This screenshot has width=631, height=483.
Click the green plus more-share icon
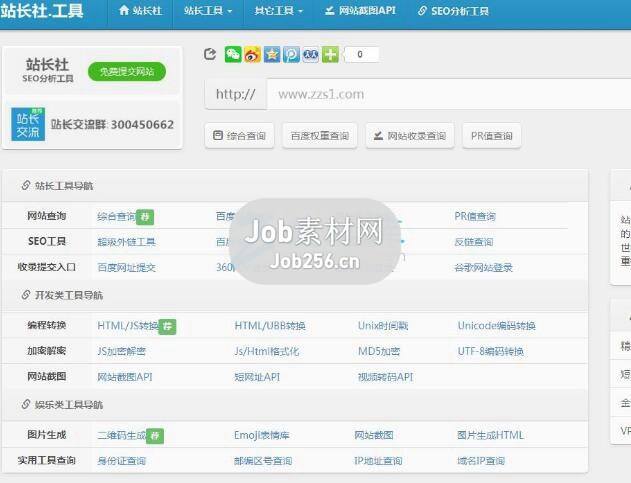pyautogui.click(x=330, y=54)
